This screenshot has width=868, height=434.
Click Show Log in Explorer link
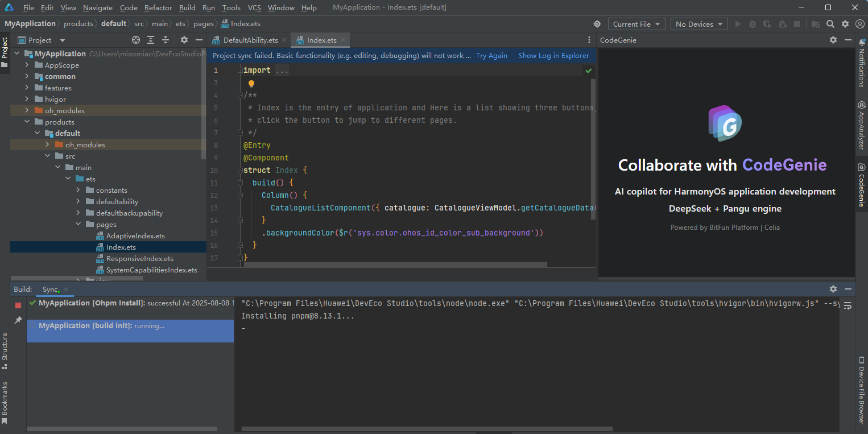pos(553,56)
